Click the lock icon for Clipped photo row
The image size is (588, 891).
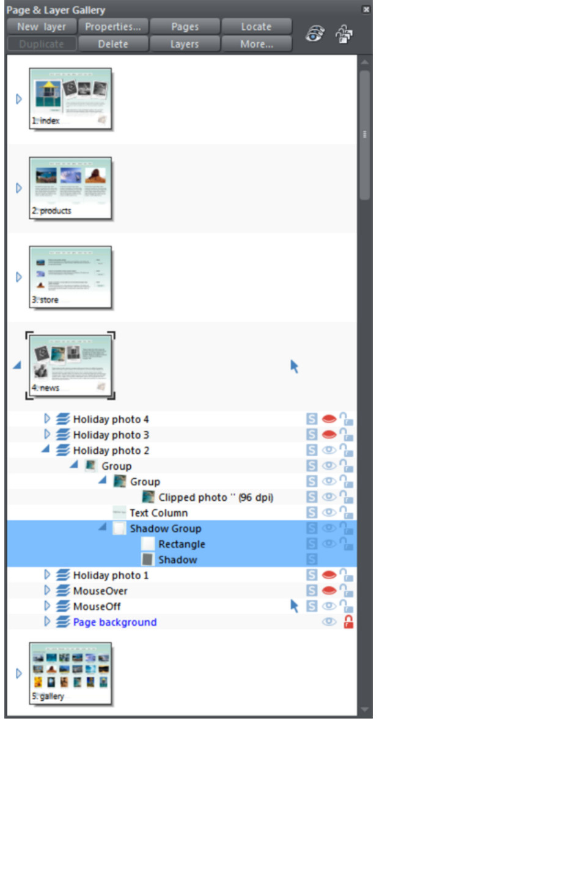point(347,497)
